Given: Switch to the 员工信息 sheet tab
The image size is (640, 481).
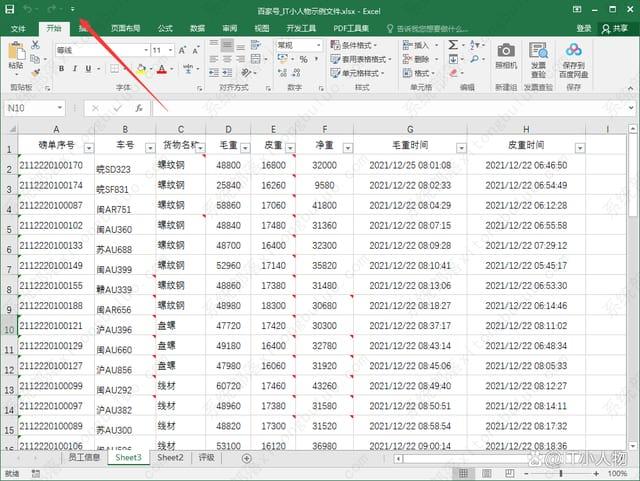Looking at the screenshot, I should [84, 458].
